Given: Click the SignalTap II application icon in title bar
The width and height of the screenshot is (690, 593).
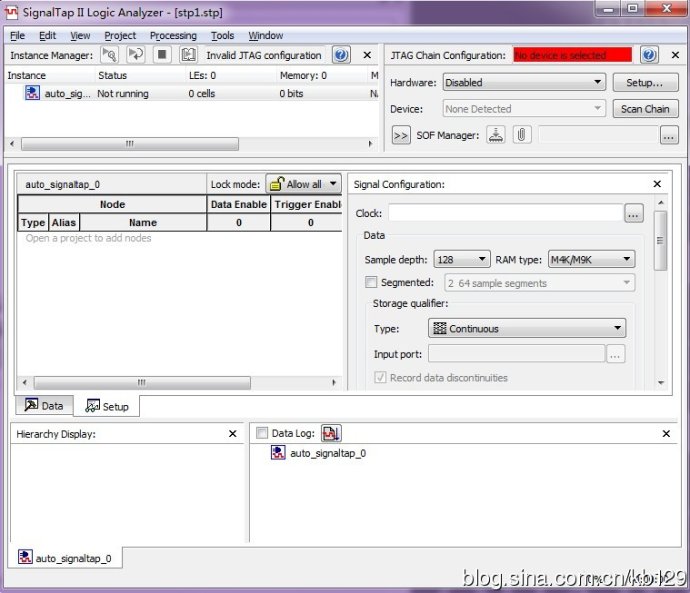Looking at the screenshot, I should 11,12.
